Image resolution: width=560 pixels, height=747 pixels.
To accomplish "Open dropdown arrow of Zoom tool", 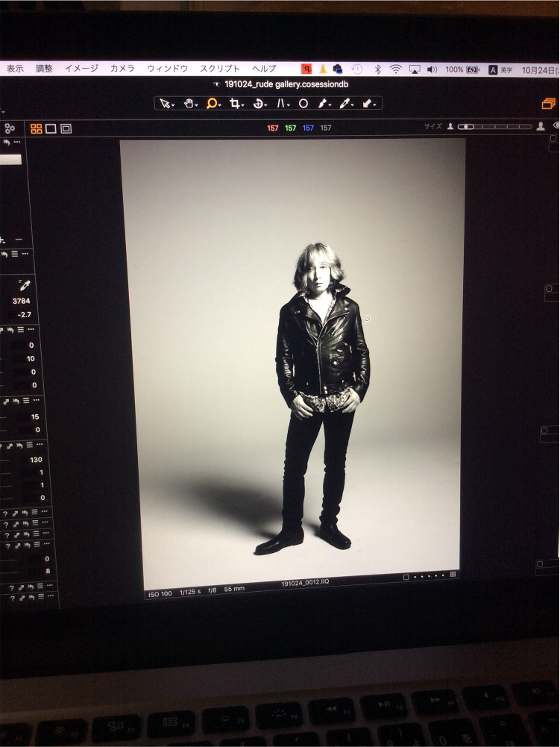I will pyautogui.click(x=219, y=105).
